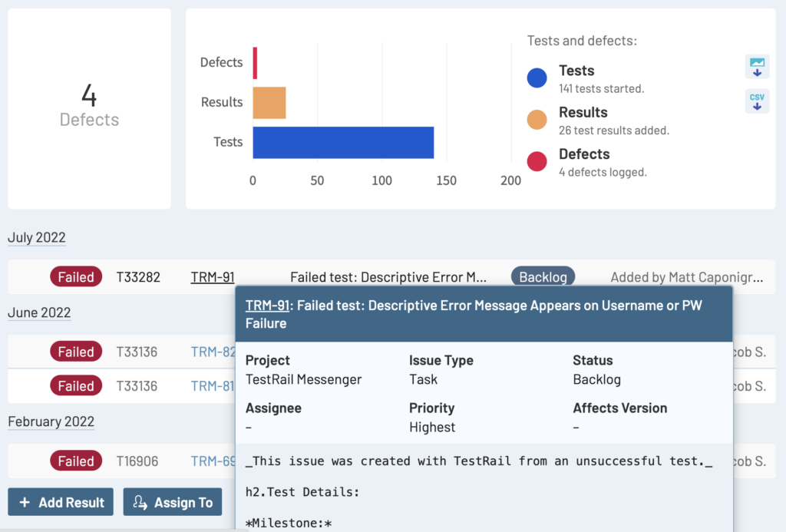Select the June 2022 group heading
Image resolution: width=786 pixels, height=532 pixels.
[39, 312]
